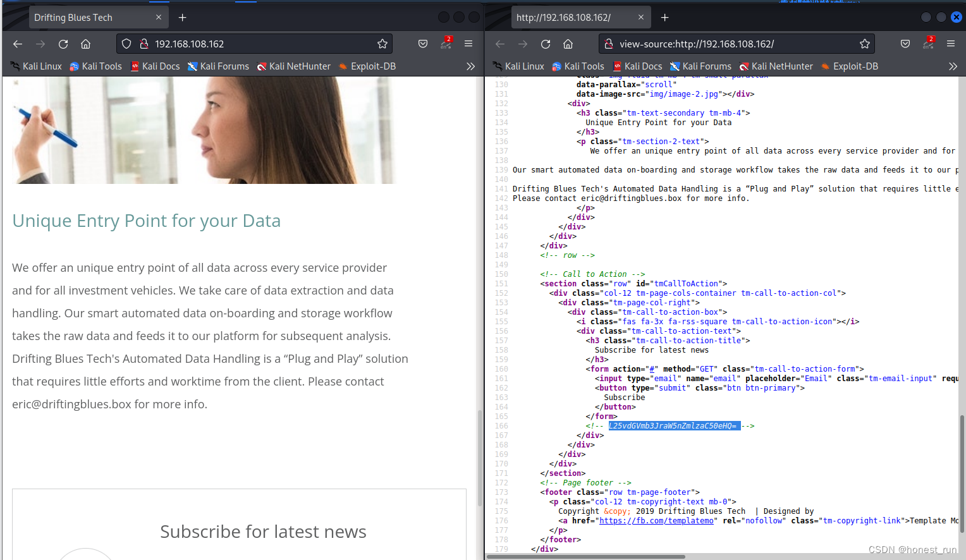966x560 pixels.
Task: Open Pocket in left Firefox window
Action: (423, 44)
